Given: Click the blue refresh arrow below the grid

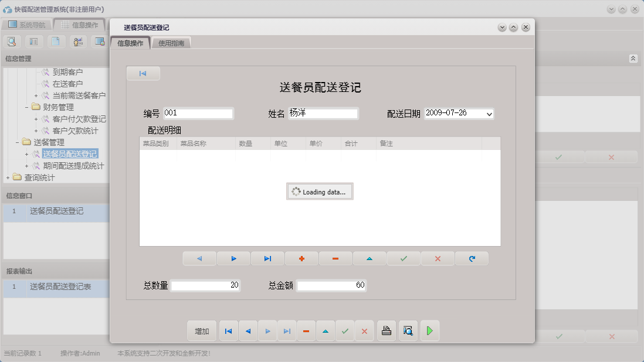Looking at the screenshot, I should (472, 258).
